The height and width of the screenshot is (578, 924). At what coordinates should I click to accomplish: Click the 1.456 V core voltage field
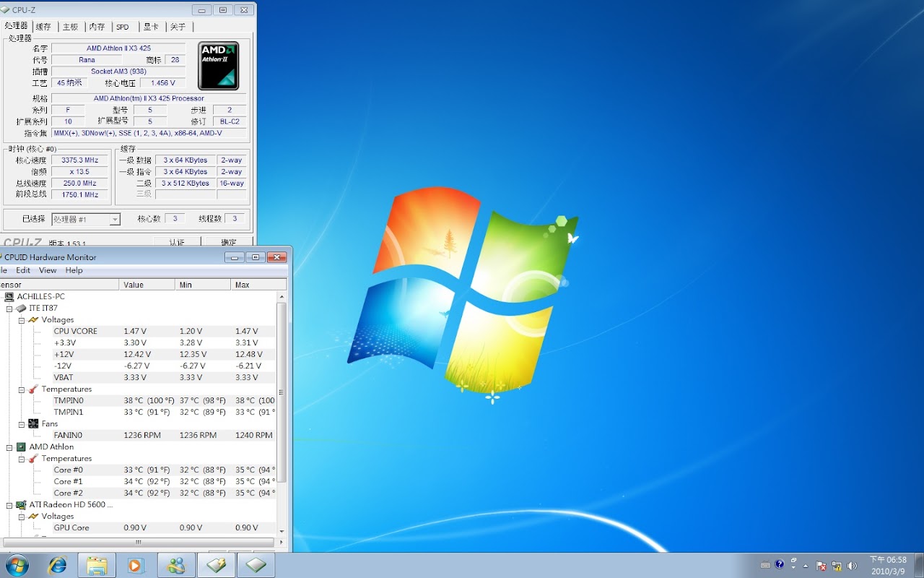click(162, 83)
